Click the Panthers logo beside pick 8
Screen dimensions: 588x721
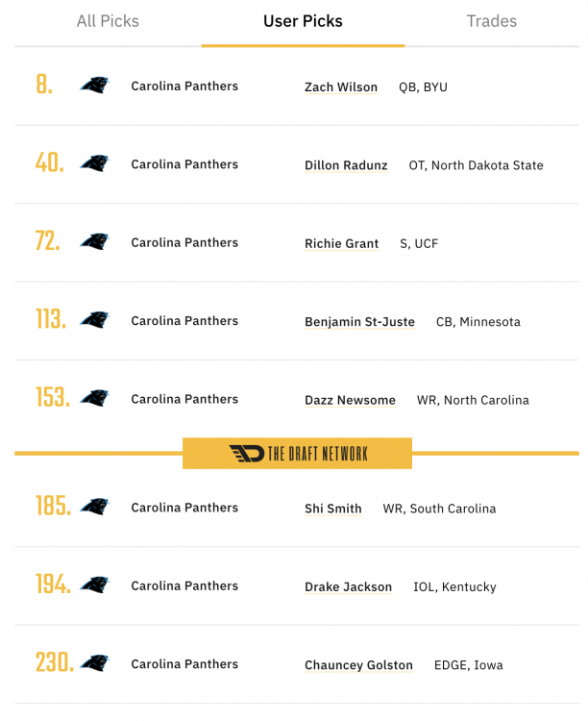pos(94,86)
